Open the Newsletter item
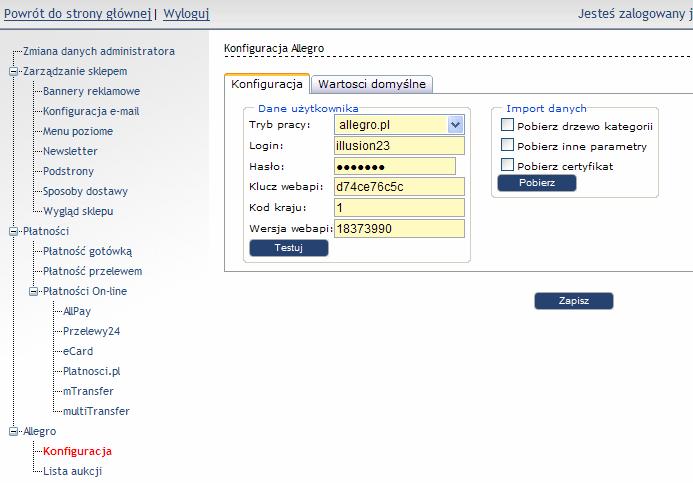 pyautogui.click(x=70, y=151)
